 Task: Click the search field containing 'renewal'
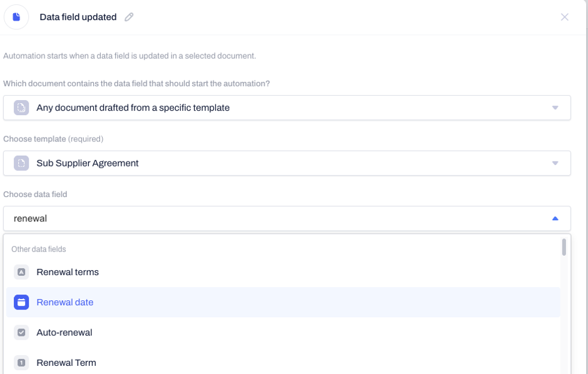click(x=287, y=218)
